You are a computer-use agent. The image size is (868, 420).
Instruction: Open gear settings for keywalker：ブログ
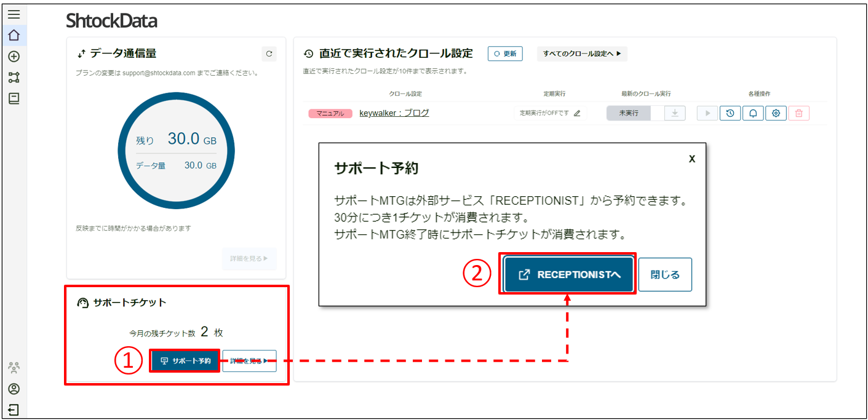coord(776,113)
